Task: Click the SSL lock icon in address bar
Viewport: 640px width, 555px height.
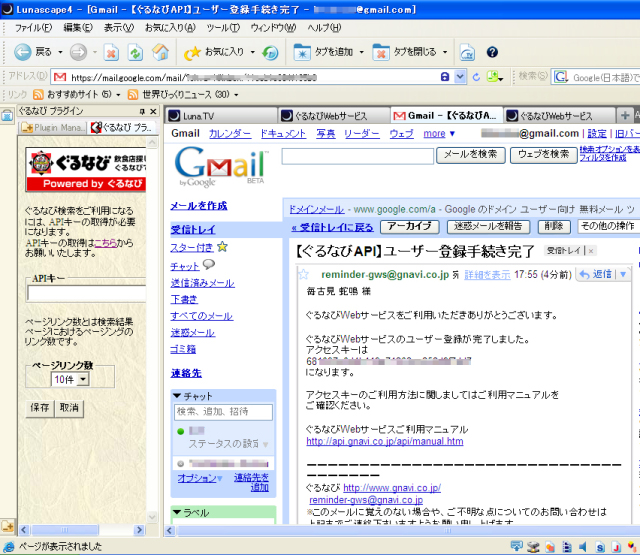Action: point(445,76)
